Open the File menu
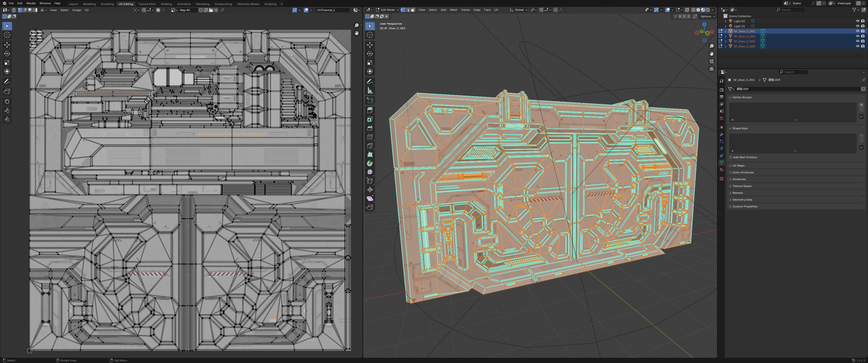Image resolution: width=868 pixels, height=363 pixels. click(x=11, y=3)
